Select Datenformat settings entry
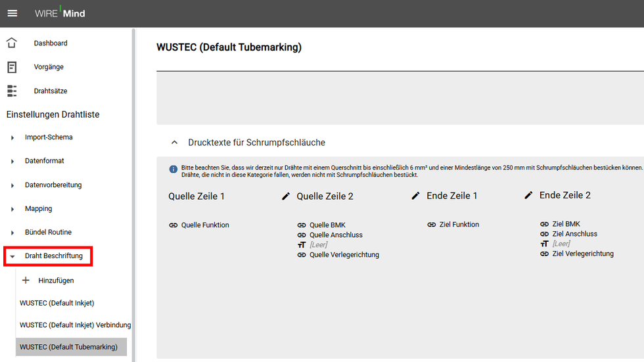The image size is (644, 362). click(45, 161)
